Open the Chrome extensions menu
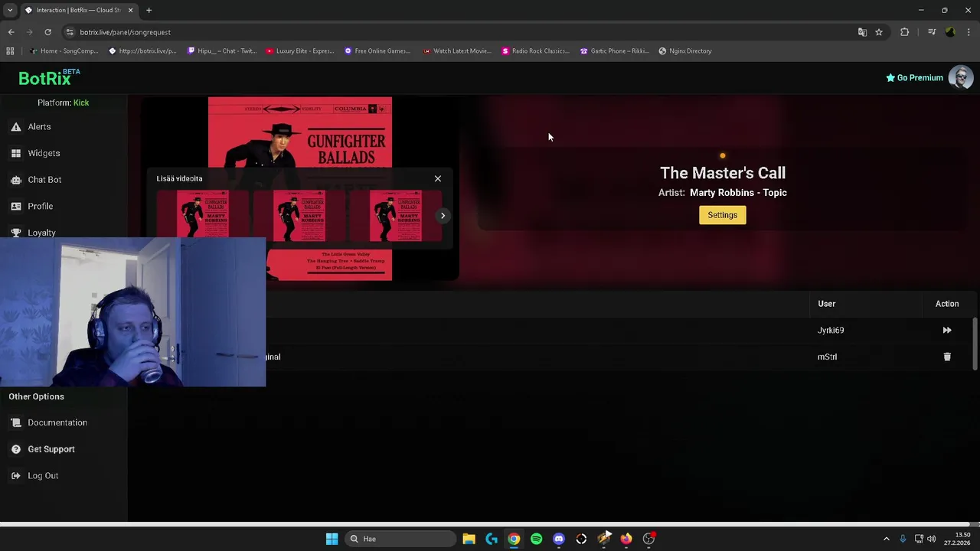The height and width of the screenshot is (551, 980). 904,32
